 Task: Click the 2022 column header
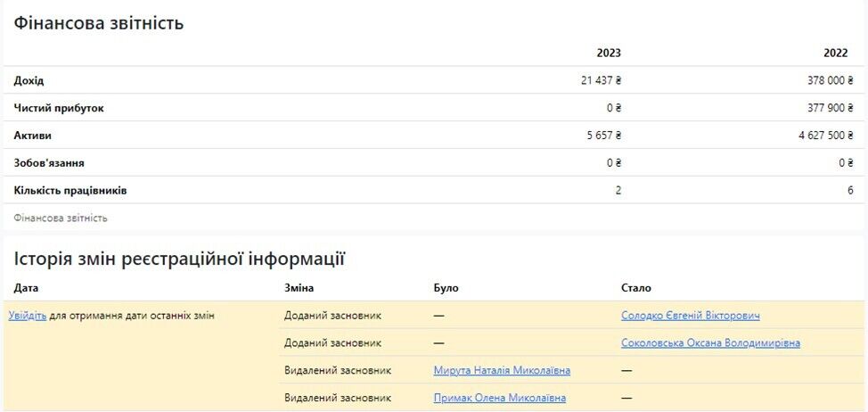tap(835, 54)
